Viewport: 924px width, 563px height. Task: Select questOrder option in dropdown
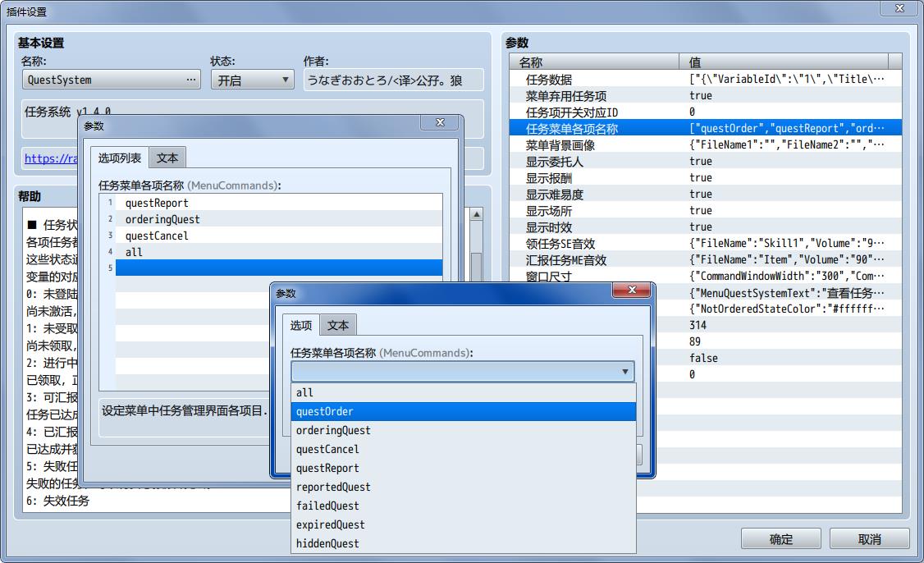pyautogui.click(x=463, y=411)
